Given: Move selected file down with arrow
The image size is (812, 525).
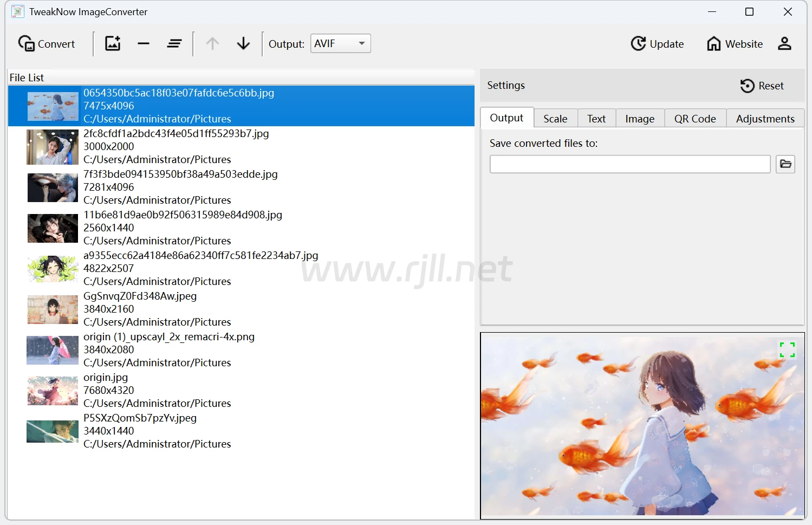Looking at the screenshot, I should coord(243,43).
